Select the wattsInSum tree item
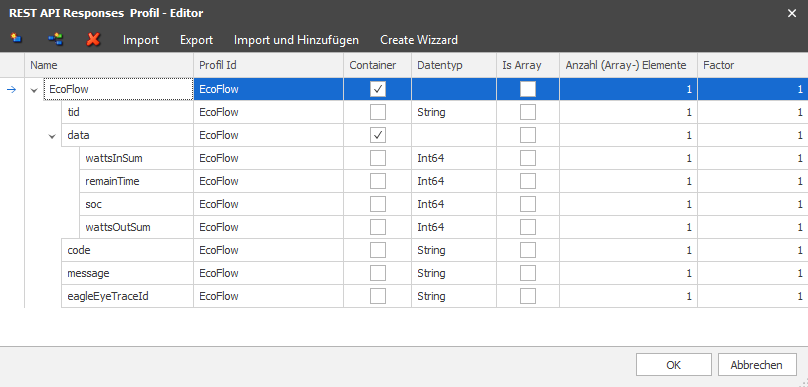This screenshot has width=808, height=387. (x=137, y=158)
